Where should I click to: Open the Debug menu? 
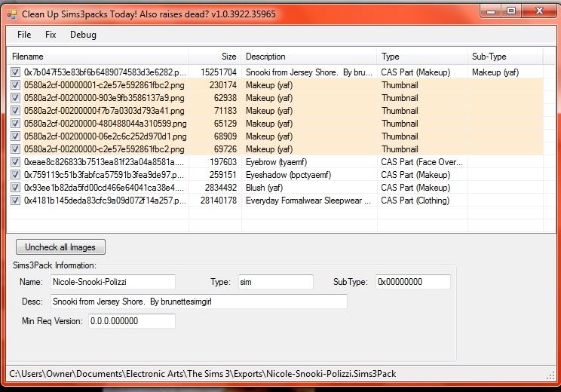(83, 35)
